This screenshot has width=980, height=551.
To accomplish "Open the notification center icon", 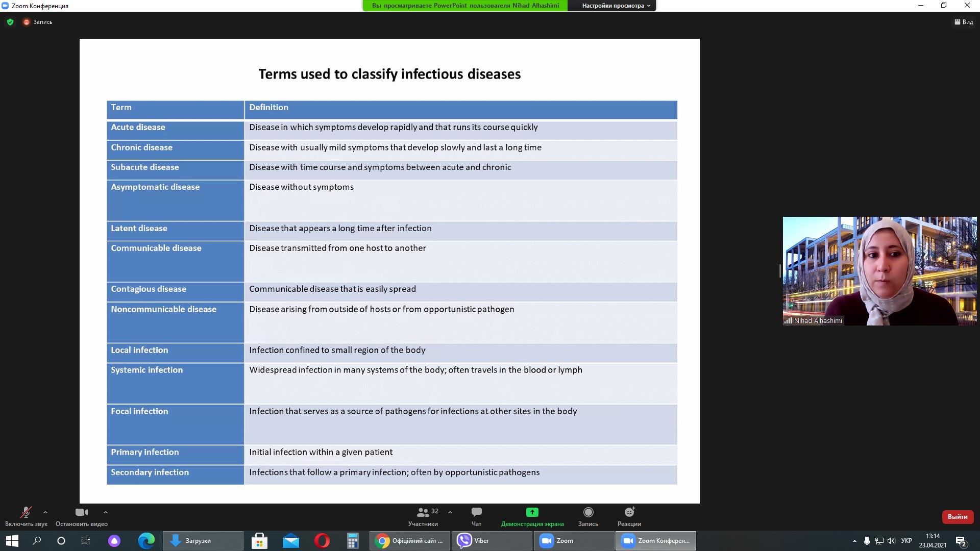I will click(961, 541).
